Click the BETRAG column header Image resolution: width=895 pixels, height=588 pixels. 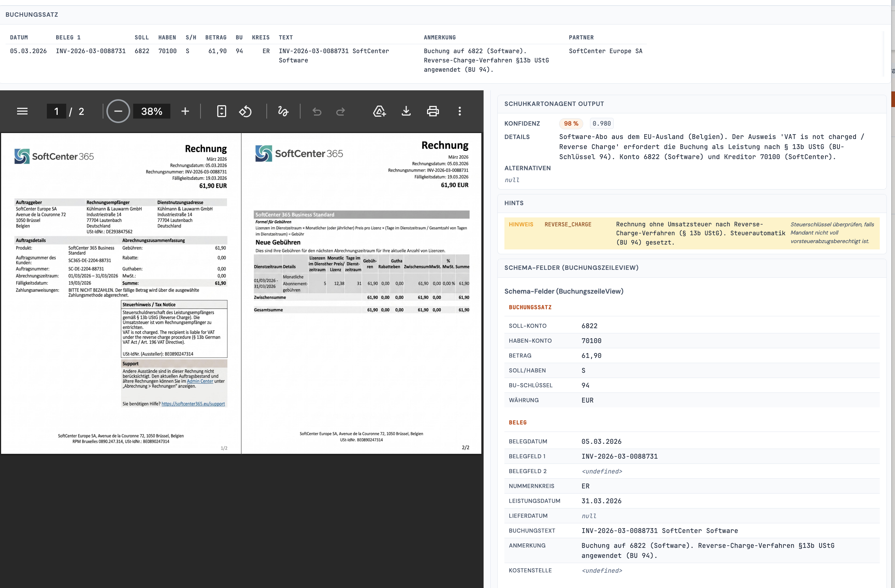tap(216, 38)
